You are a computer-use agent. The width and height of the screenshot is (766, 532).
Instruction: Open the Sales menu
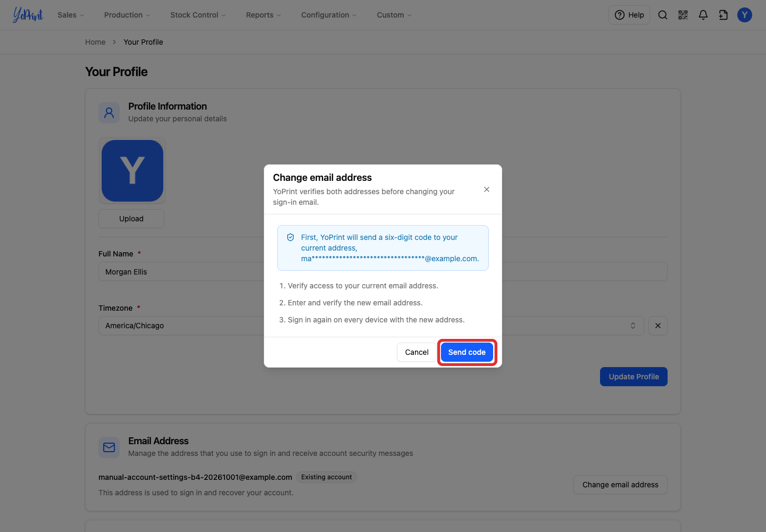[x=71, y=15]
